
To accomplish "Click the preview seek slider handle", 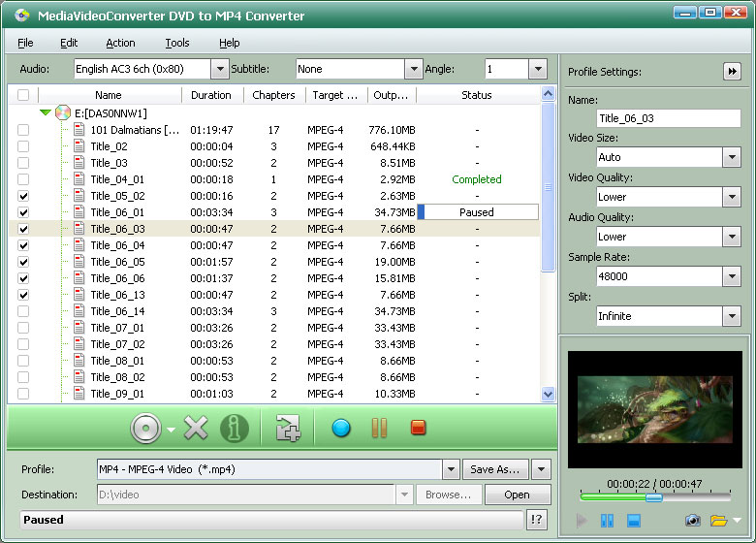I will click(654, 497).
